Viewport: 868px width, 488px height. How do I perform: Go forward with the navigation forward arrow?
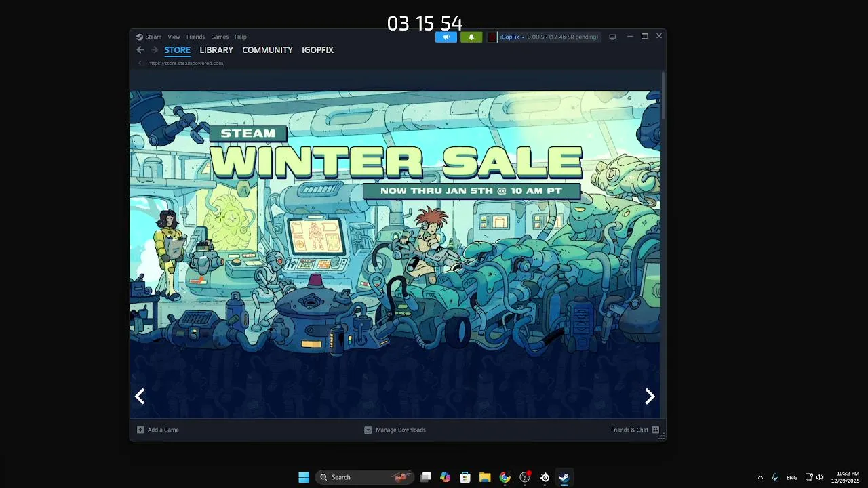(x=155, y=50)
